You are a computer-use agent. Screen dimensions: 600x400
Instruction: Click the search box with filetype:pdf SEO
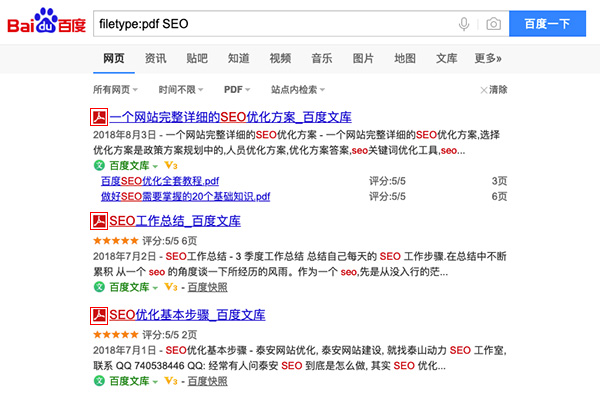(x=301, y=24)
